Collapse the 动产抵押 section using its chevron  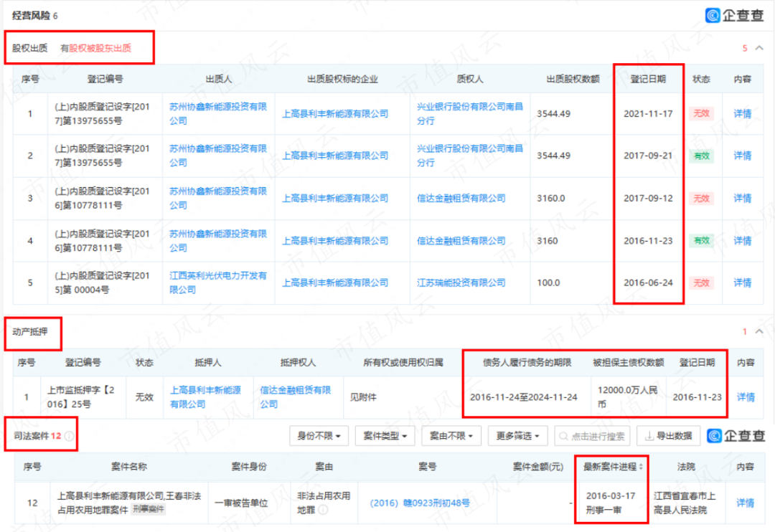759,332
